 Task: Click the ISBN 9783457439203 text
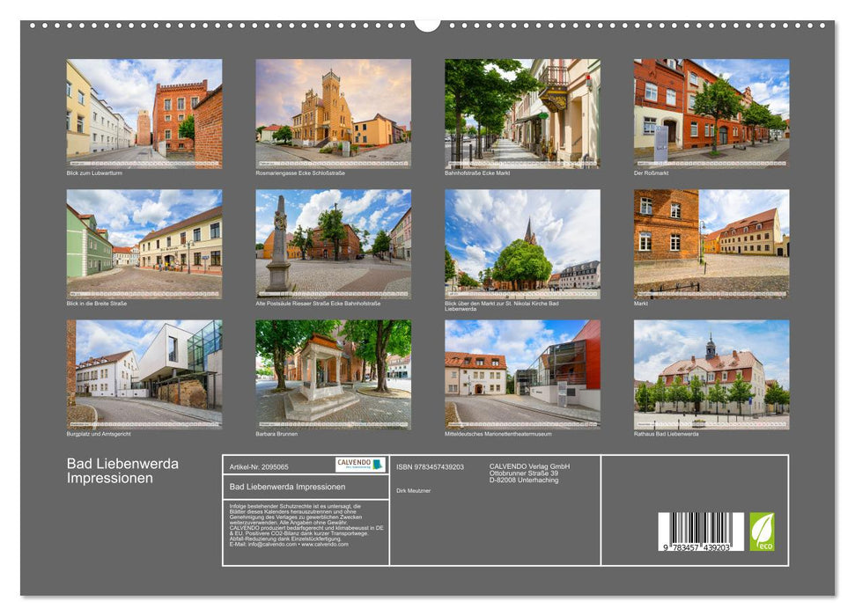pyautogui.click(x=429, y=466)
